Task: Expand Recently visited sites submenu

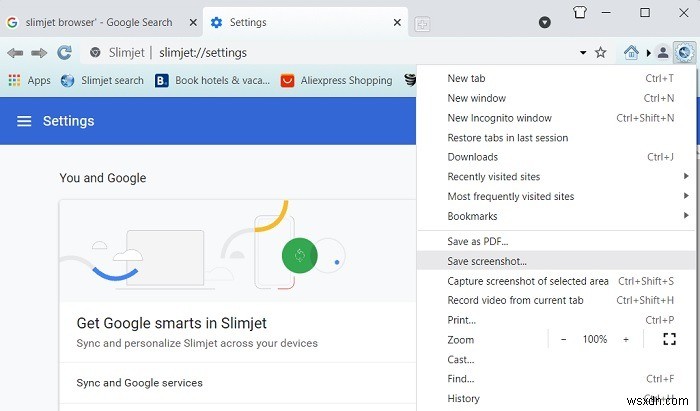Action: coord(686,177)
